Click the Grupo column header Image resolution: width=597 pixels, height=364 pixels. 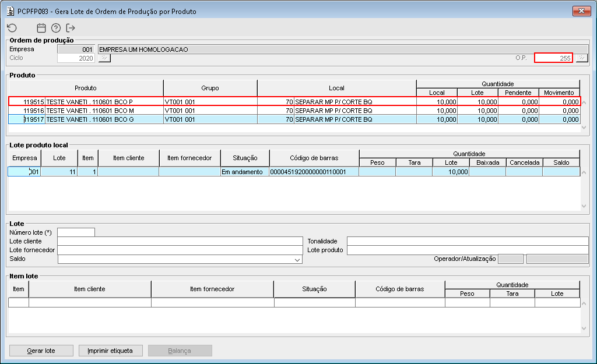[x=210, y=88]
